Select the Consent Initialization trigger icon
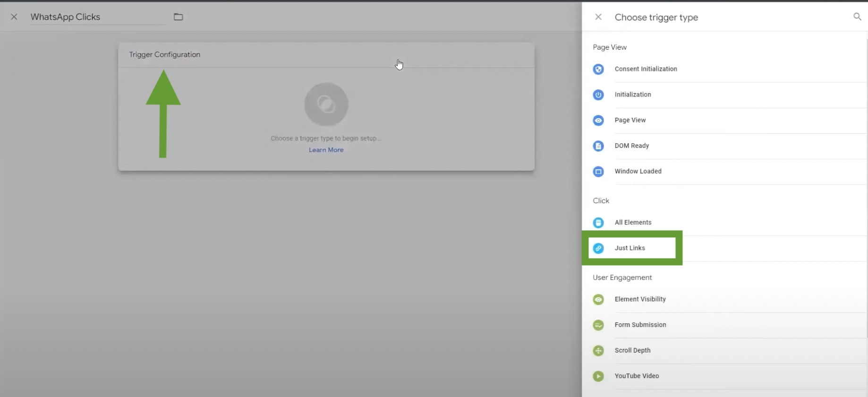868x397 pixels. pos(598,69)
